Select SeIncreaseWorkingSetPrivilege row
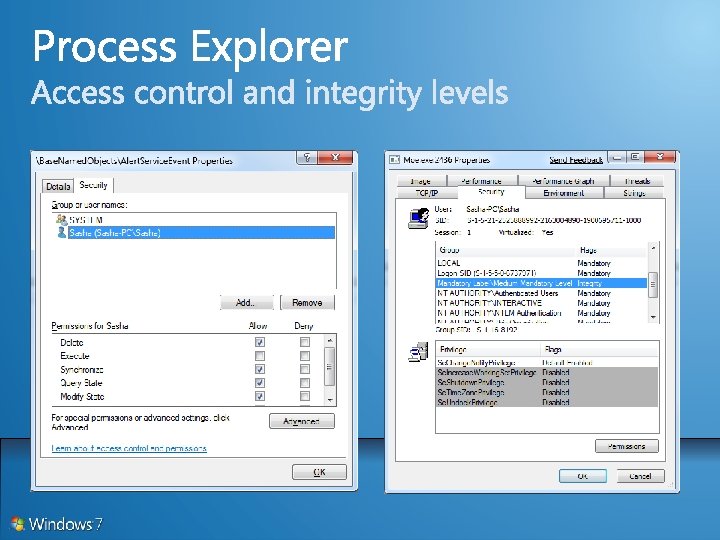 pyautogui.click(x=547, y=372)
